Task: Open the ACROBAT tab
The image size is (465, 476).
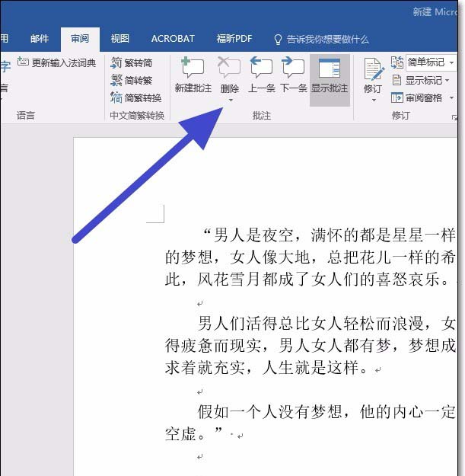Action: point(173,39)
